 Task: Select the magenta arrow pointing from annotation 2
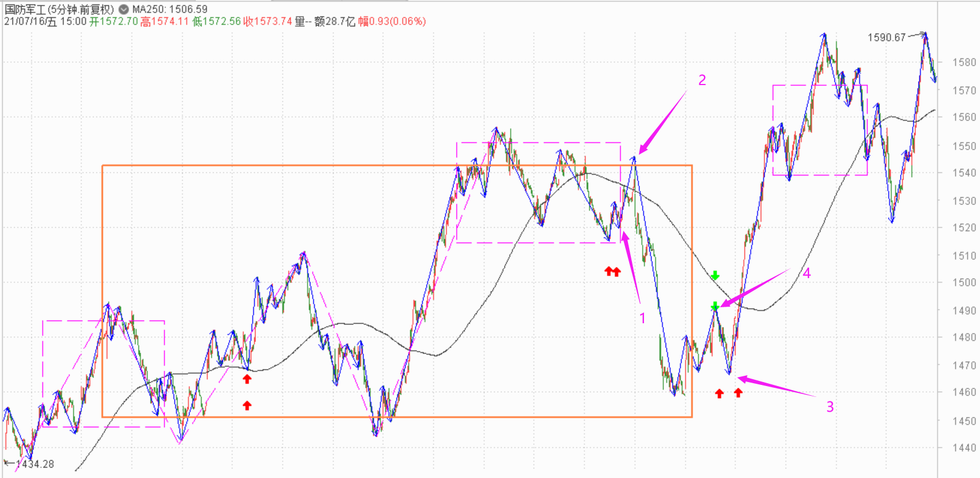[x=662, y=123]
